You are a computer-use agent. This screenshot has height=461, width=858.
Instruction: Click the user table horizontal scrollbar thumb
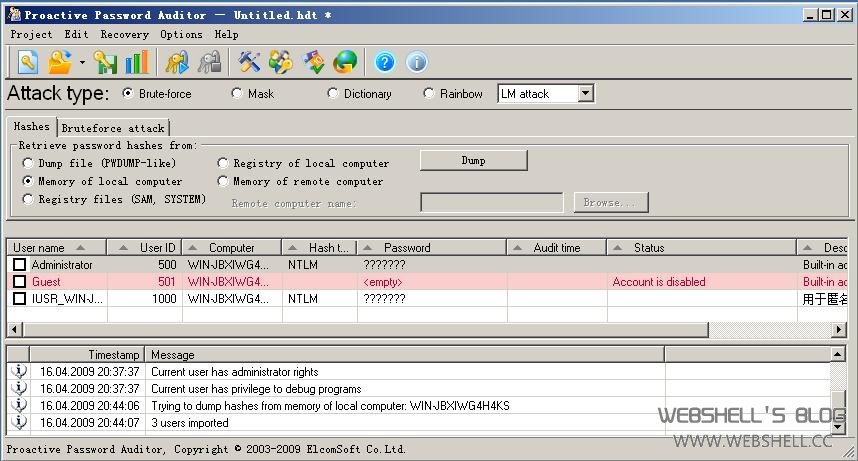click(365, 330)
